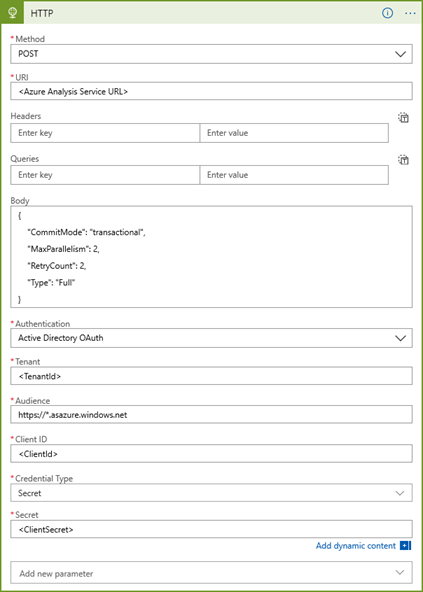
Task: Click the Headers key field
Action: click(105, 133)
